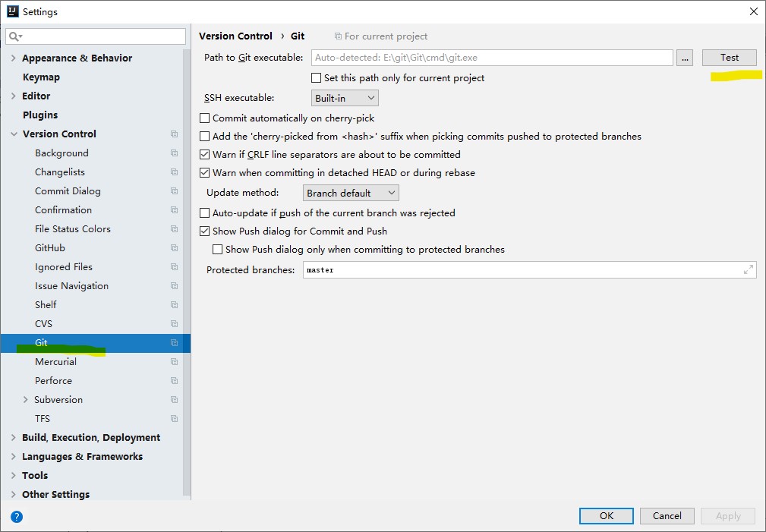Click the project-level icon beside Mercurial

(174, 361)
